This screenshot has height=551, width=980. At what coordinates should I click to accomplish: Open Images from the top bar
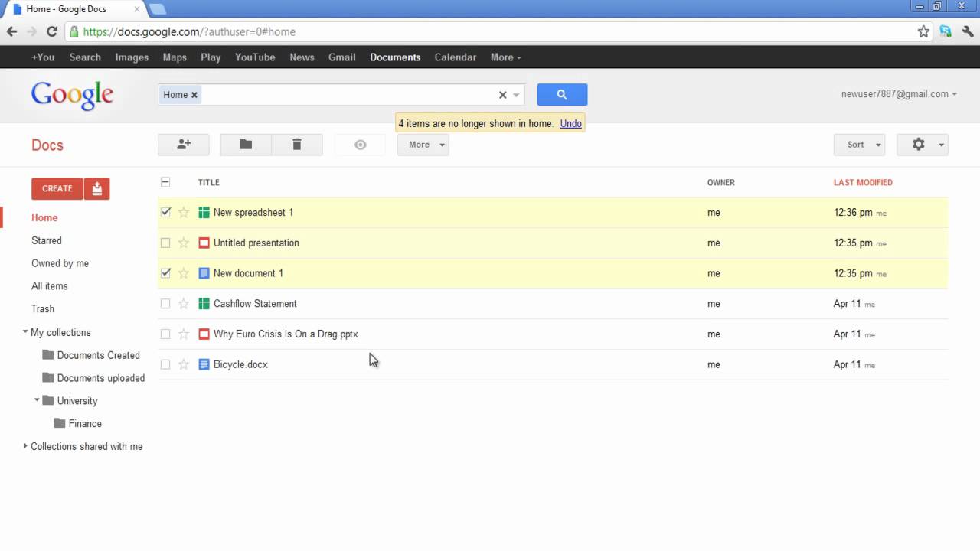tap(132, 57)
